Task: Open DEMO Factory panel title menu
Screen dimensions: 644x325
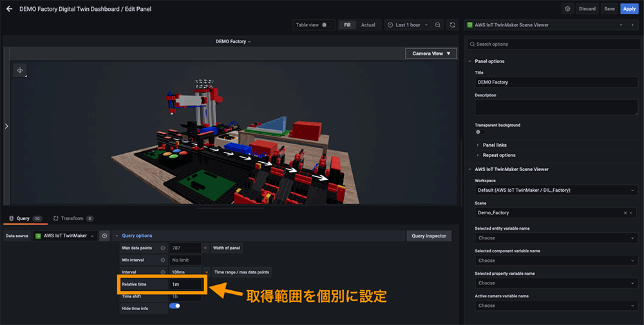Action: 233,41
